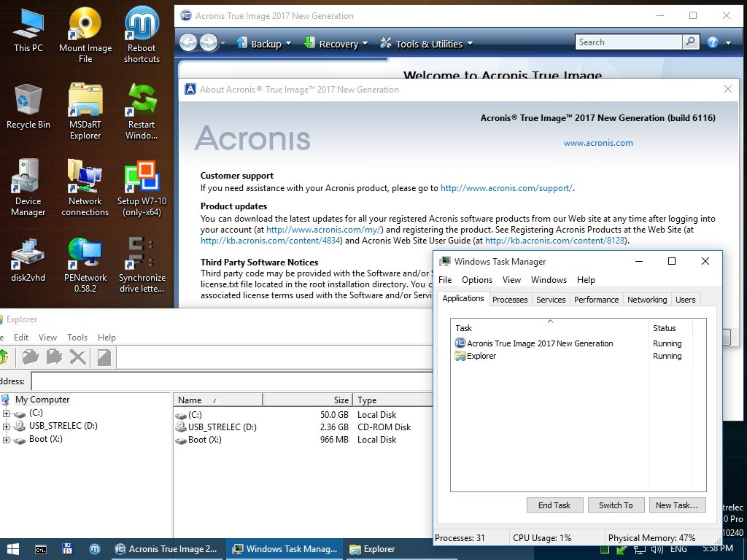
Task: Open the Windows Start button
Action: tap(13, 549)
